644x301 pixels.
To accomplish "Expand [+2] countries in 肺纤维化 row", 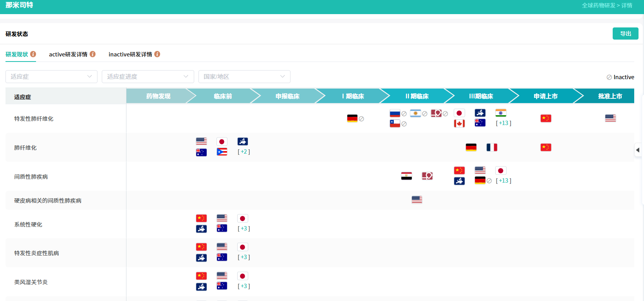I will 244,152.
